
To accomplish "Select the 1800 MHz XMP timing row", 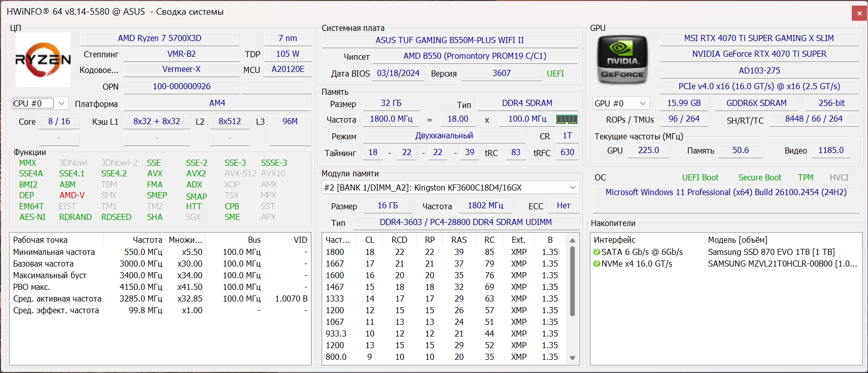I will 441,252.
